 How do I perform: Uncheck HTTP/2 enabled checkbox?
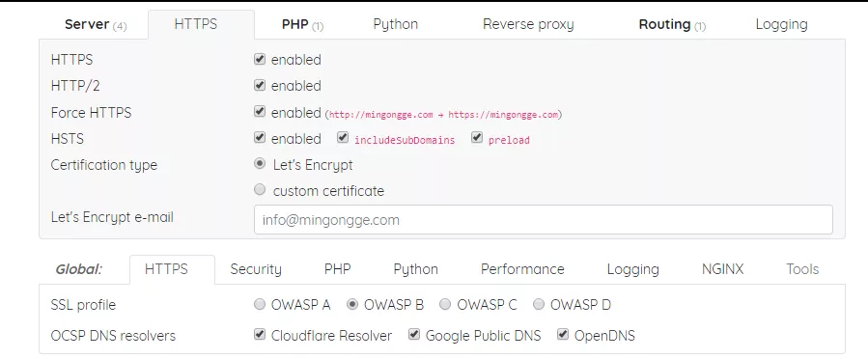260,85
